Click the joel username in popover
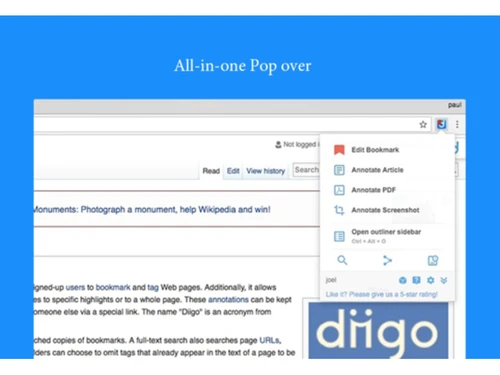Screen dimensions: 500x375 [331, 280]
